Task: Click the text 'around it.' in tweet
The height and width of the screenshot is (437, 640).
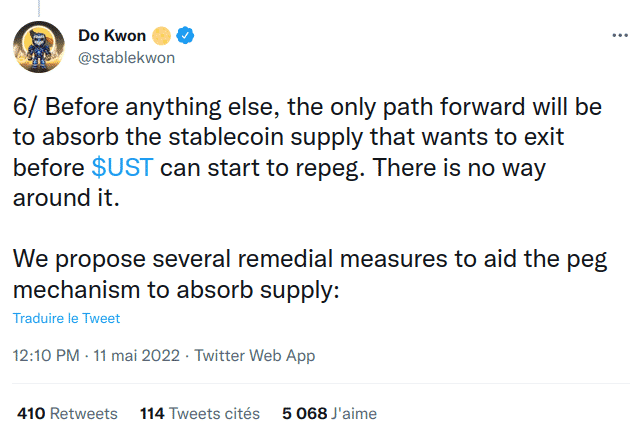Action: pyautogui.click(x=66, y=198)
